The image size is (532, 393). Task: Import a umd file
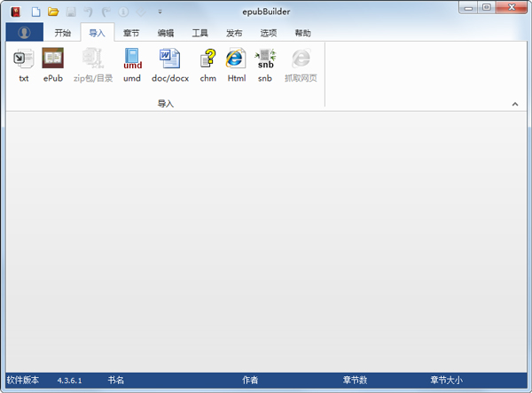[132, 65]
